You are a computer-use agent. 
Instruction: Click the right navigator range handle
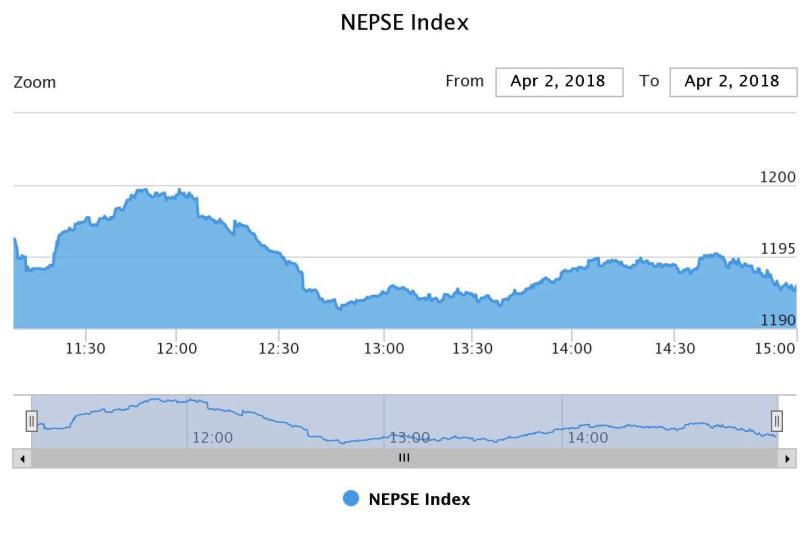776,421
